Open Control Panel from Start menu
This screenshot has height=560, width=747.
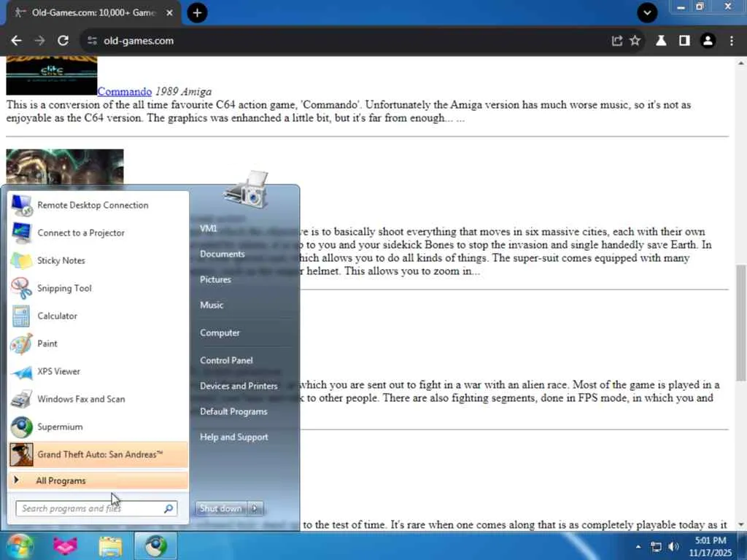(x=226, y=360)
